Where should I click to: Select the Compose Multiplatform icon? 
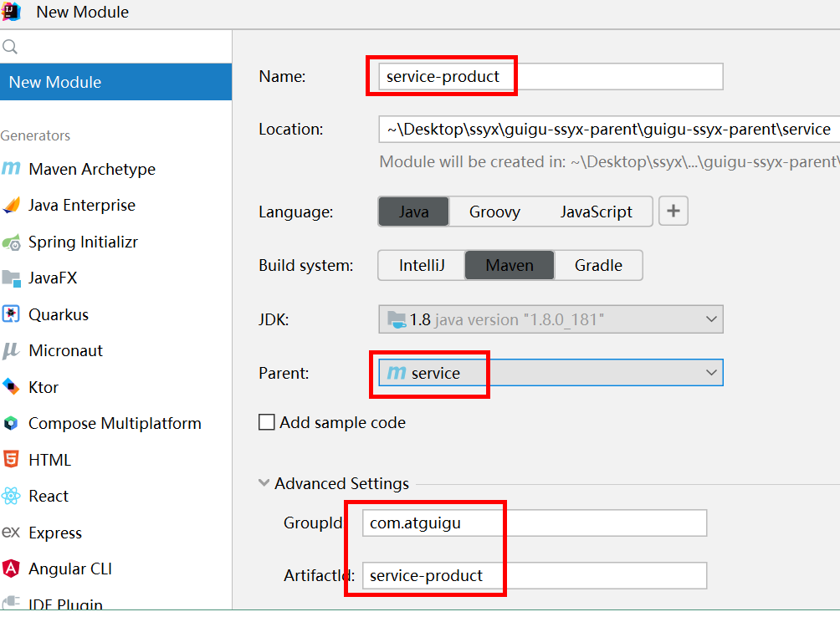pyautogui.click(x=11, y=424)
